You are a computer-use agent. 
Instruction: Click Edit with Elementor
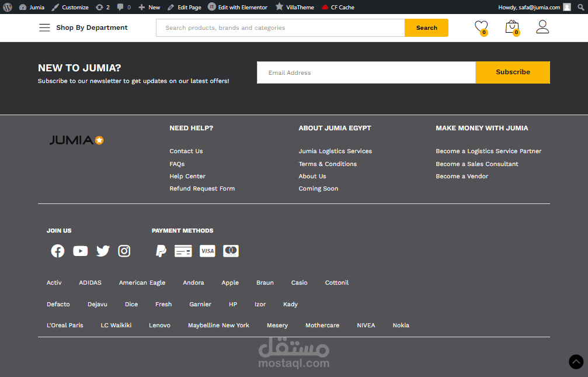point(238,7)
